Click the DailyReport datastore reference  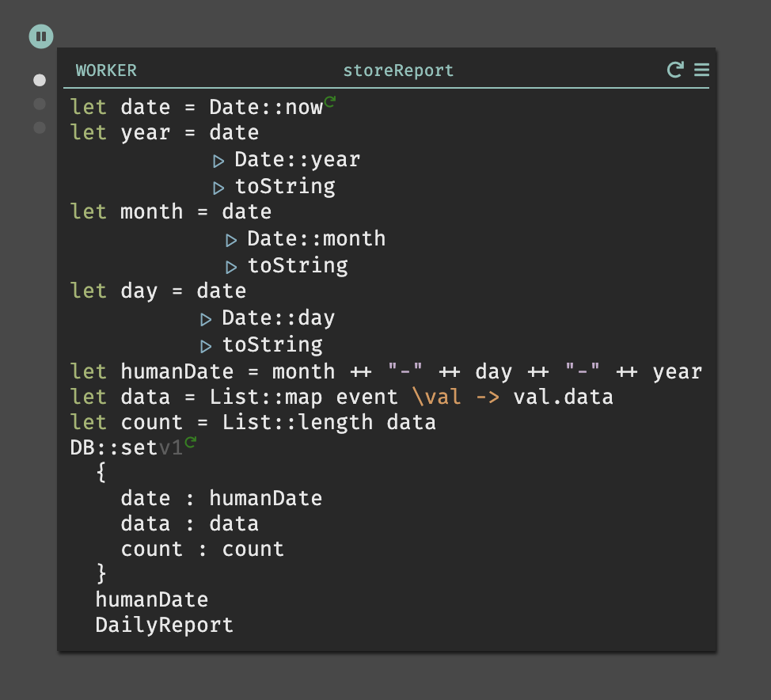[164, 626]
